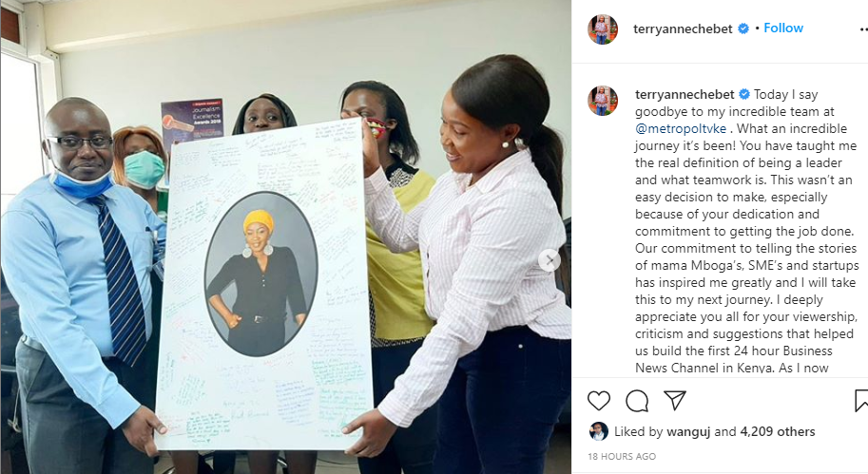The image size is (868, 474).
Task: Open the caption's small profile avatar
Action: pos(603,101)
